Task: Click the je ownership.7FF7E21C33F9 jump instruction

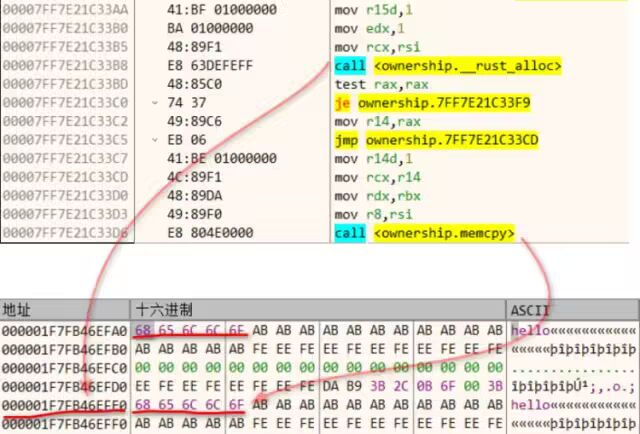Action: (x=418, y=102)
